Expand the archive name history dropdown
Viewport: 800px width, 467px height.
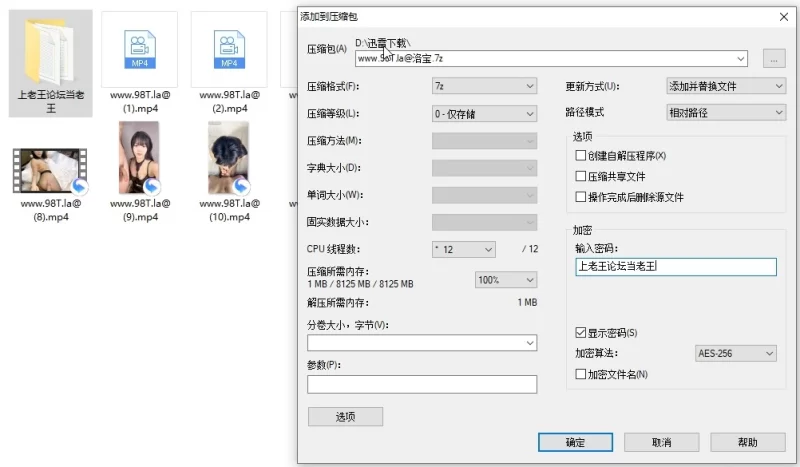(740, 59)
